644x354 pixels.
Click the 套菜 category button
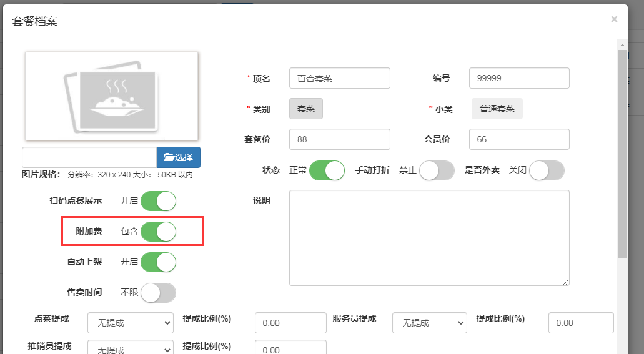click(x=306, y=109)
